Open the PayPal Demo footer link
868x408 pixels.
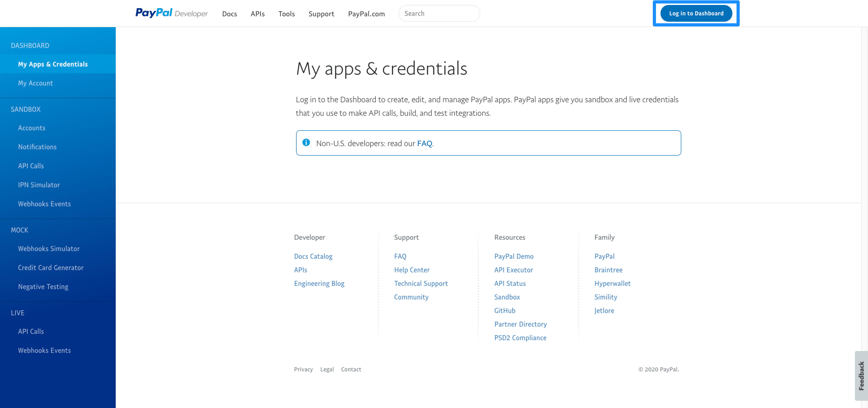pyautogui.click(x=514, y=256)
